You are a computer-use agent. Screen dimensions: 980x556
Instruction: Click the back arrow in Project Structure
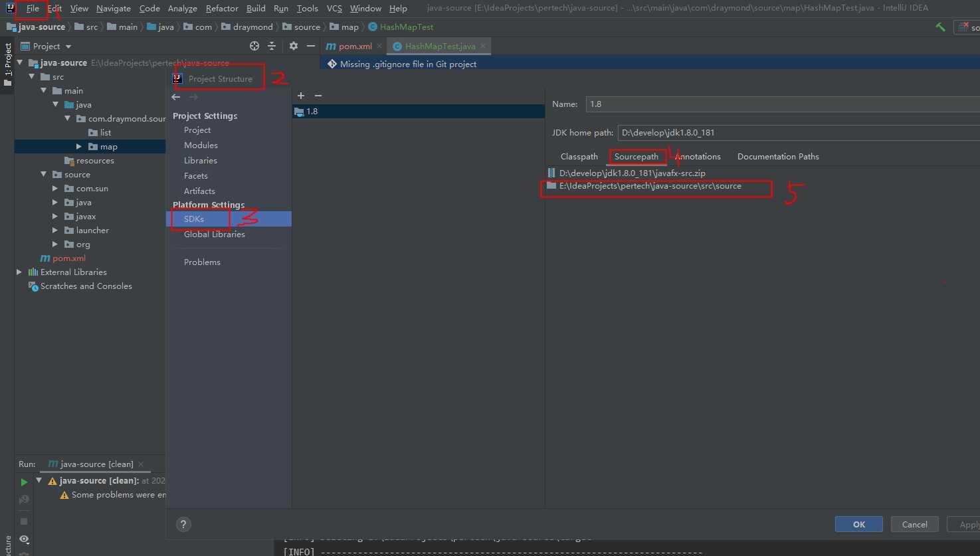176,97
